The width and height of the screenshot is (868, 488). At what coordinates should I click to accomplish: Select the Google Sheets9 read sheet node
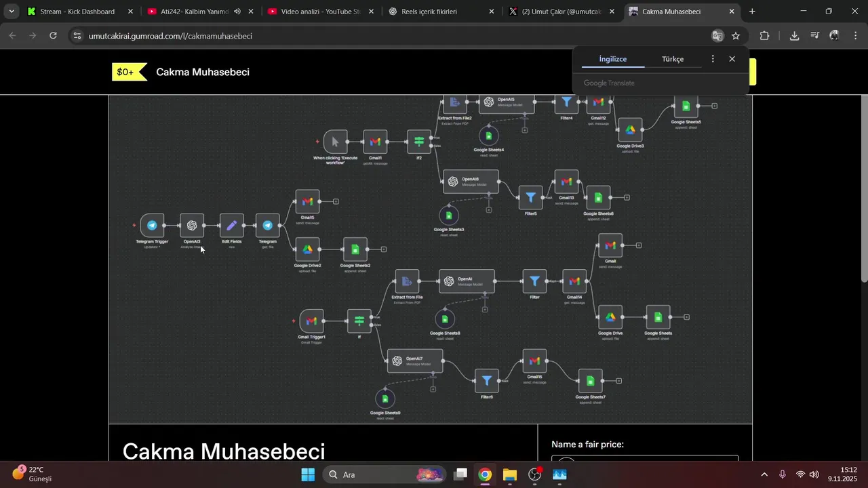tap(385, 399)
